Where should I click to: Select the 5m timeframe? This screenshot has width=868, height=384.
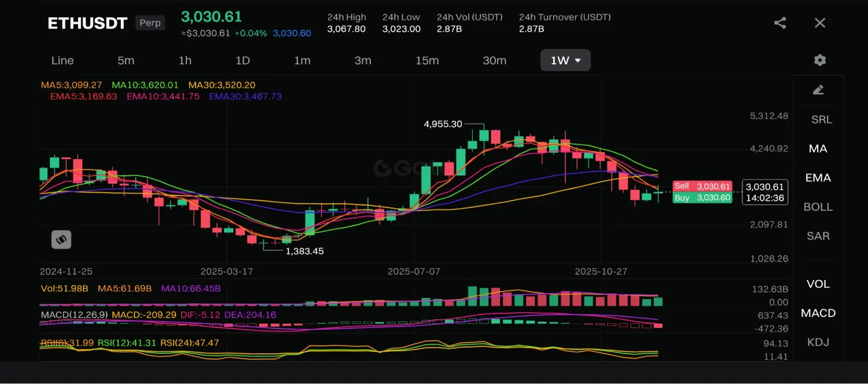point(126,60)
